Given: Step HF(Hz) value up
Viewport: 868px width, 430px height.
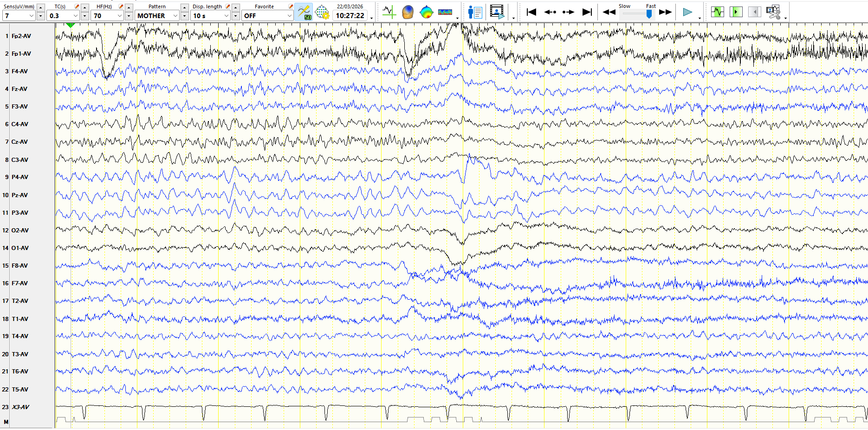Looking at the screenshot, I should 129,7.
